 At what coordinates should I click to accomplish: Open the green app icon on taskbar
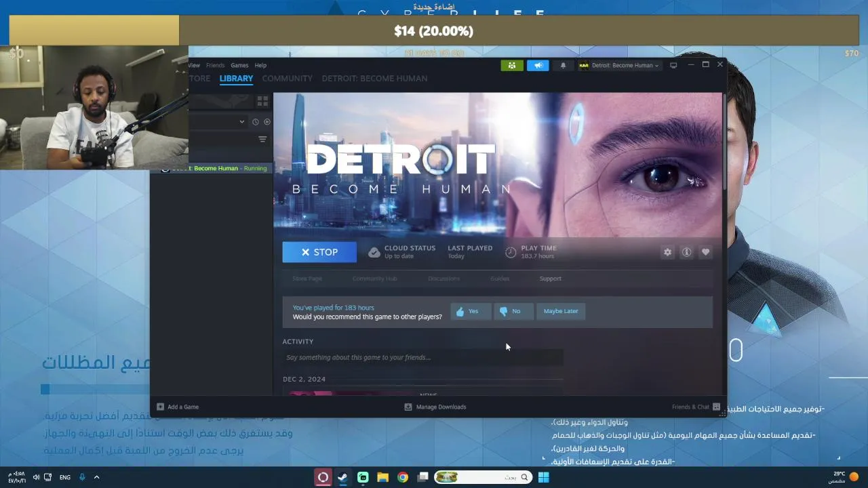(x=363, y=477)
